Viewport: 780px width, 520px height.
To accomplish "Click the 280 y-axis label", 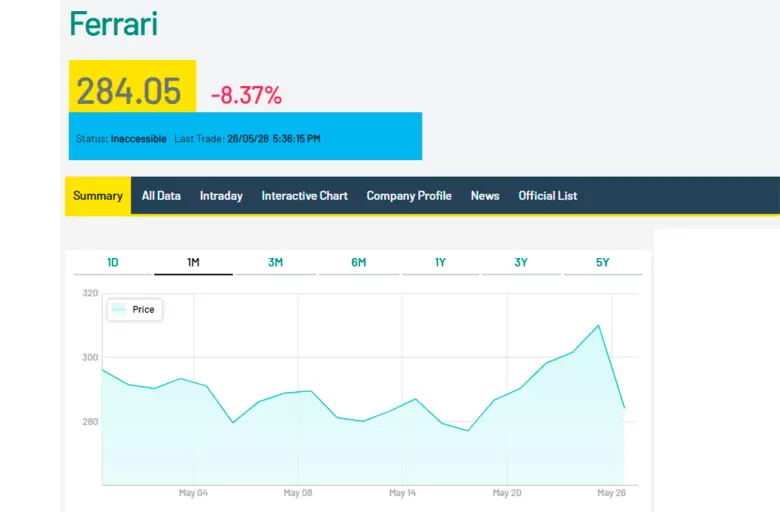I will tap(90, 421).
